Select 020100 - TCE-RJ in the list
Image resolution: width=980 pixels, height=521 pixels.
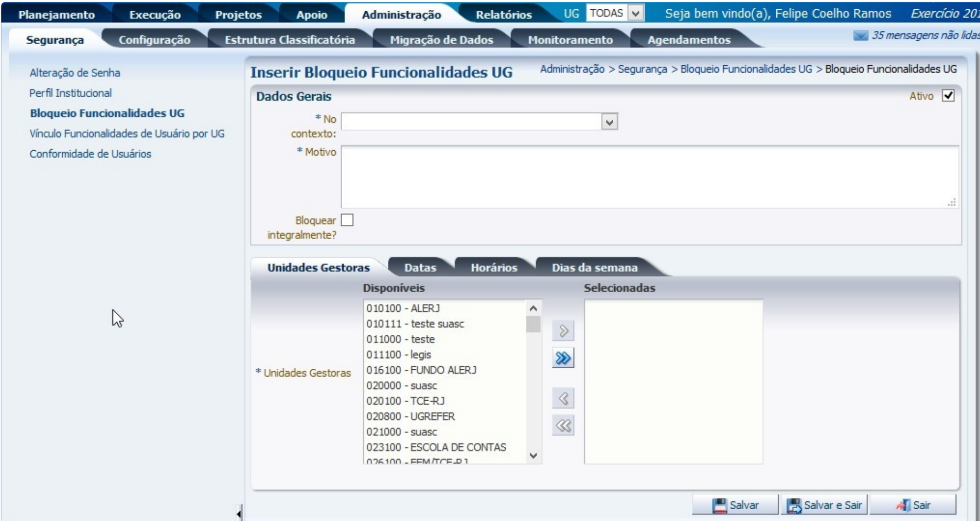coord(405,401)
